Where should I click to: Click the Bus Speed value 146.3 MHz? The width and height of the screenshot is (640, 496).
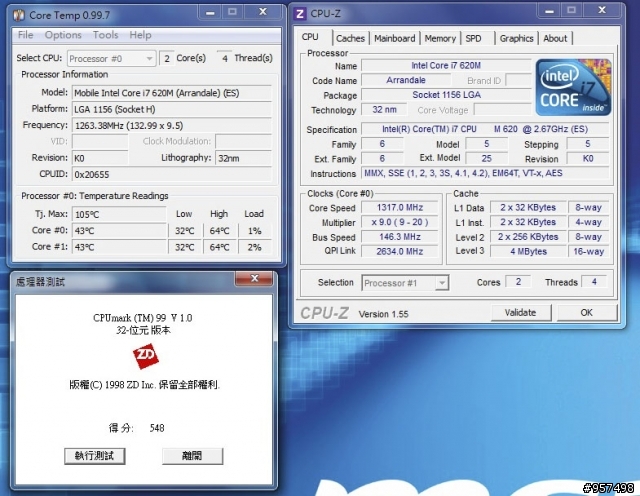[x=400, y=237]
